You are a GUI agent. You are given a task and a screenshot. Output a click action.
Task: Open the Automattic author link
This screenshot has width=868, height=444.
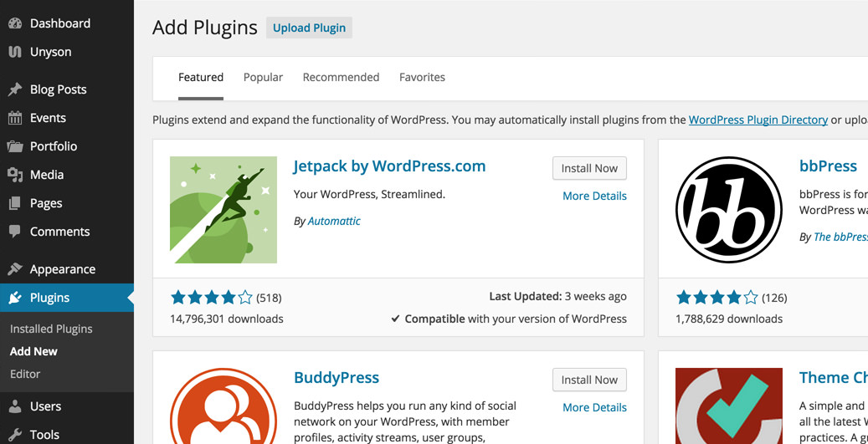[334, 222]
